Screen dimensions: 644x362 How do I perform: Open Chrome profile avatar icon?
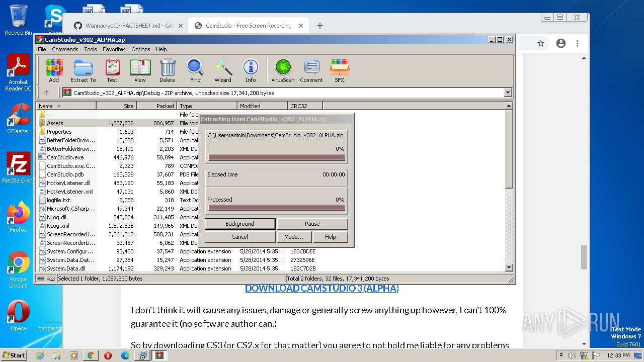point(561,43)
